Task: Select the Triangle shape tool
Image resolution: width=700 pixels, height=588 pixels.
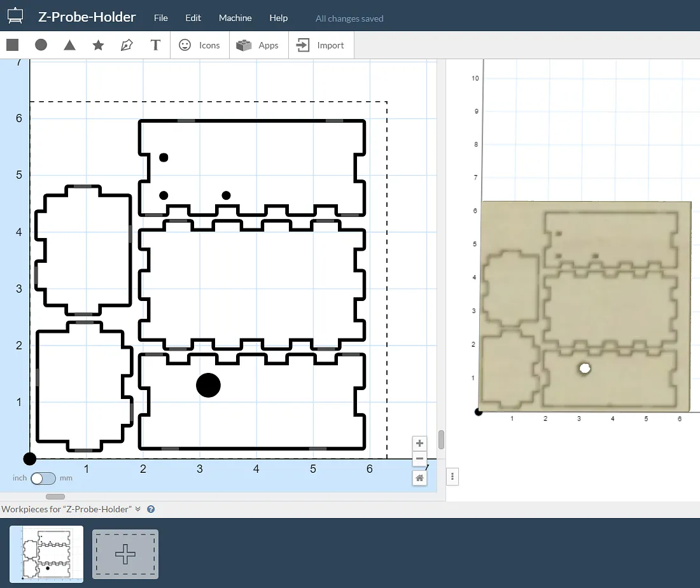Action: [x=70, y=45]
